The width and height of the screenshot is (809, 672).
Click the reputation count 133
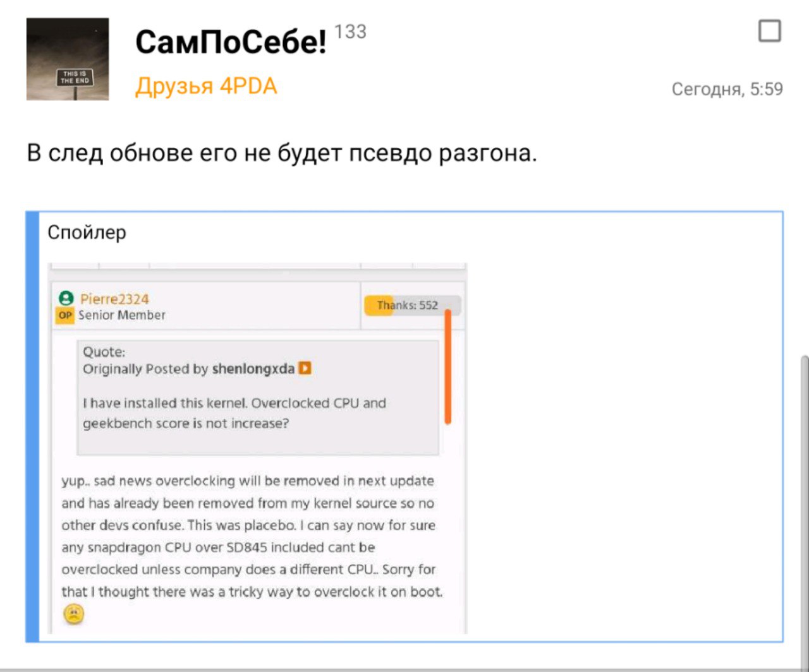point(350,32)
